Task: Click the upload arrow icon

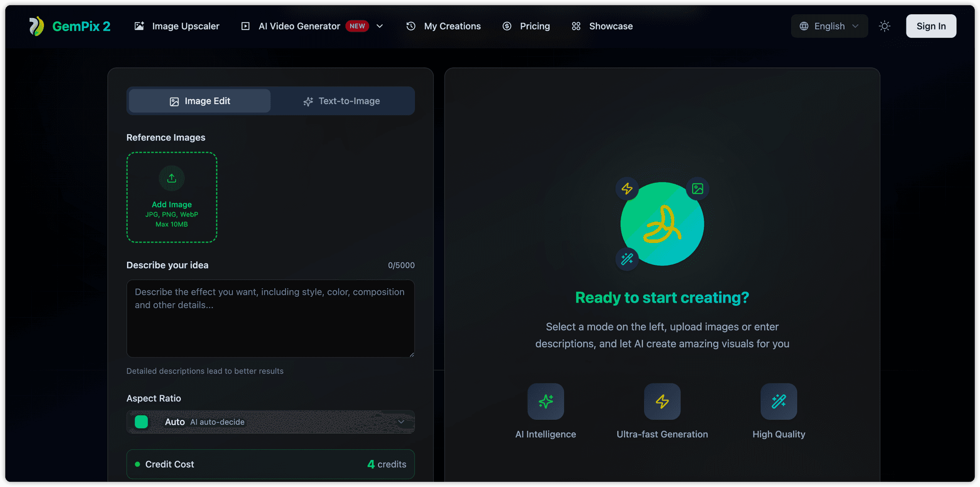Action: tap(171, 178)
